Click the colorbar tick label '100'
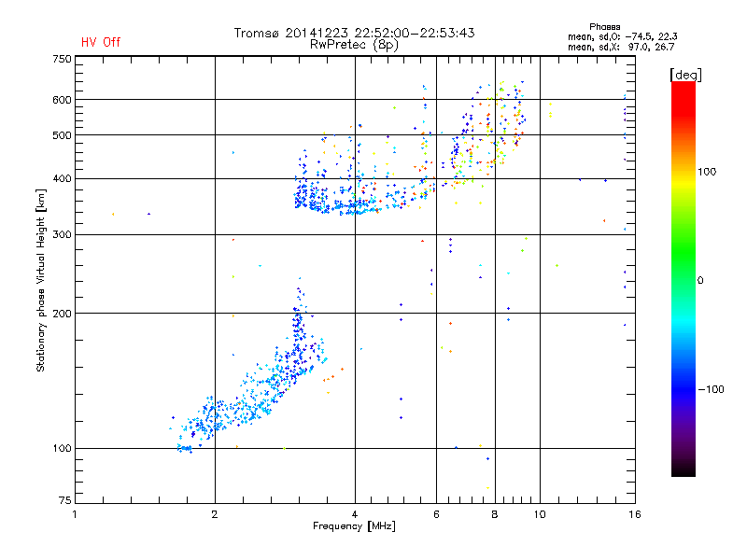 [707, 172]
